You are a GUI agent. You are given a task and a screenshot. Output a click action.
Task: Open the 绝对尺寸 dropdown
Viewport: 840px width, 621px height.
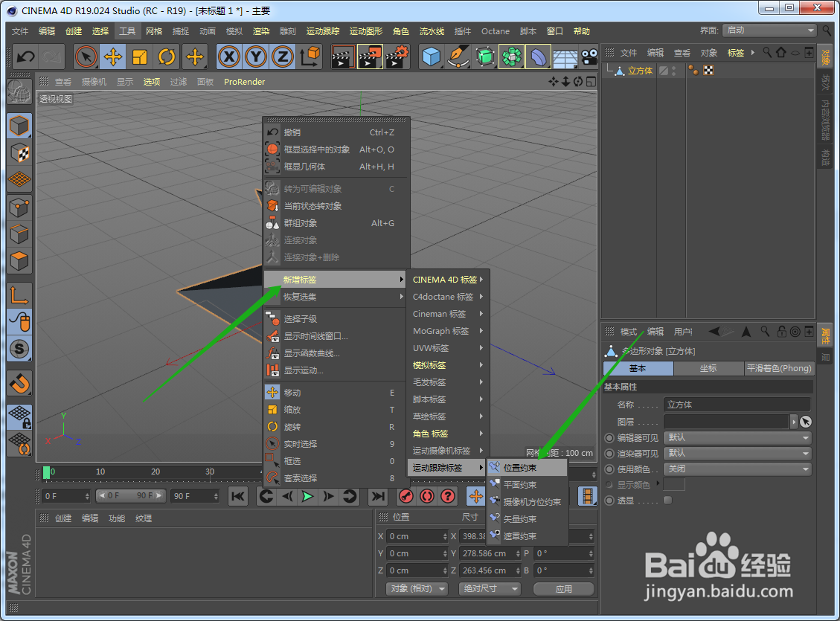coord(490,588)
